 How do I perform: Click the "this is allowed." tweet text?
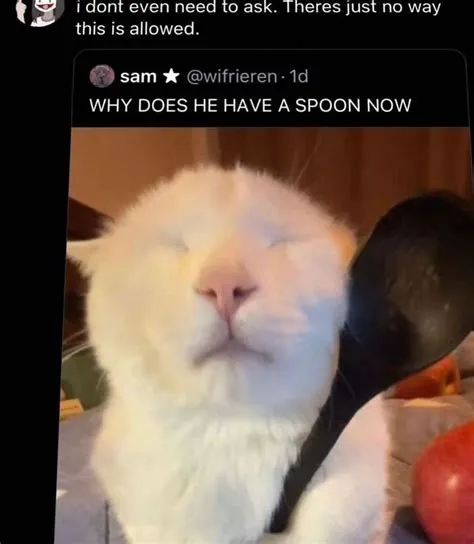138,29
